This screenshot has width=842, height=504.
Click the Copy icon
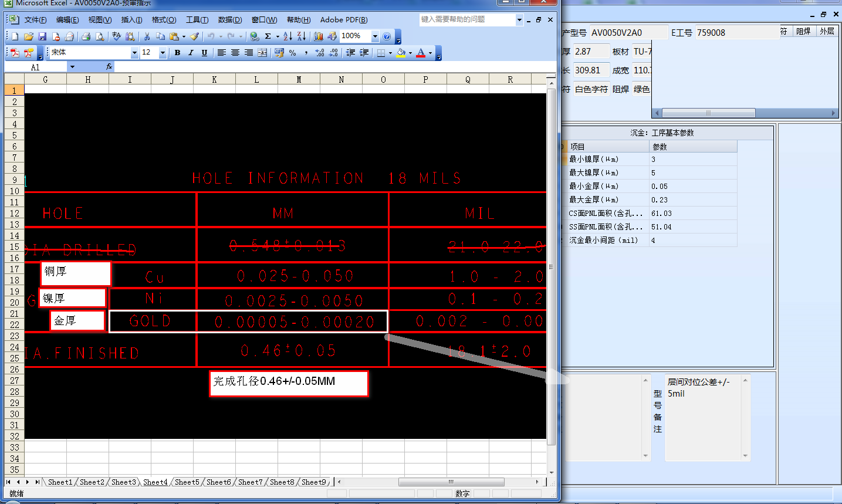click(x=161, y=36)
